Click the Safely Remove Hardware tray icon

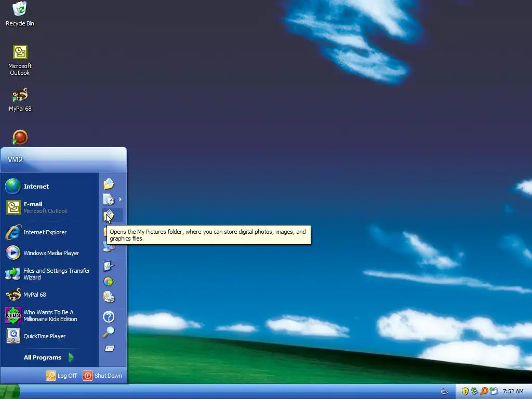pyautogui.click(x=475, y=391)
